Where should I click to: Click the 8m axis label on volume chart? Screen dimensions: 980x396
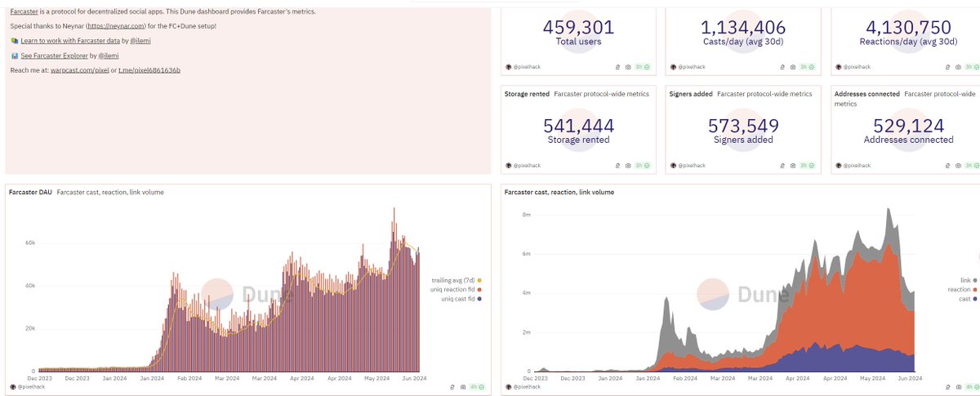(x=528, y=214)
